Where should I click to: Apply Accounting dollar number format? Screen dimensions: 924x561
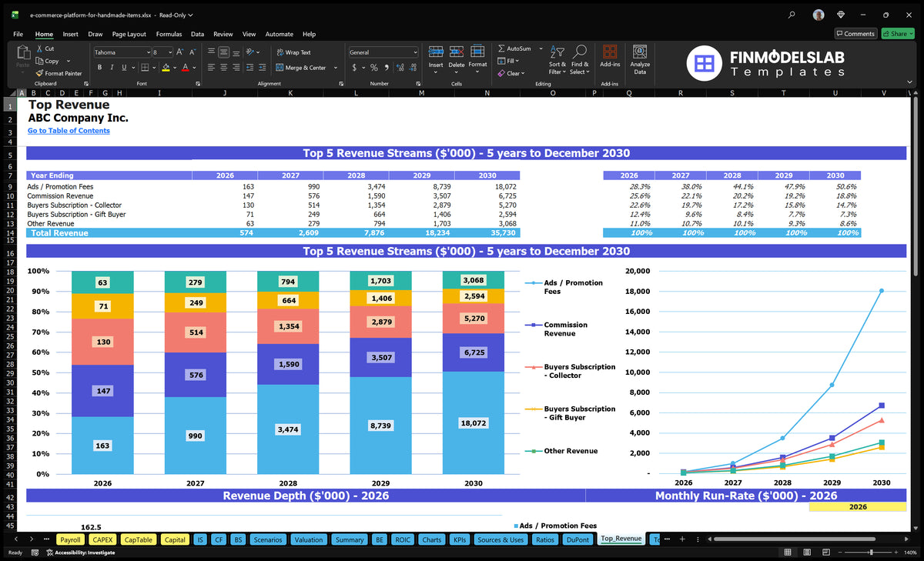coord(354,68)
